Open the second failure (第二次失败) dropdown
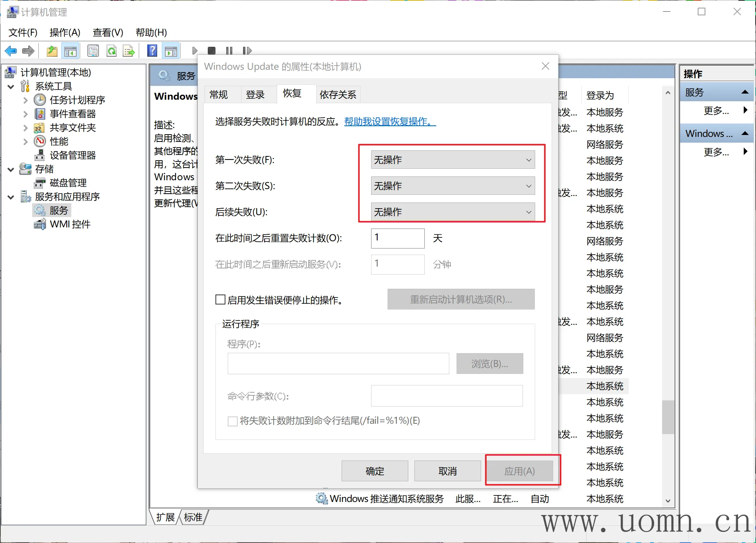The image size is (756, 543). pos(452,186)
